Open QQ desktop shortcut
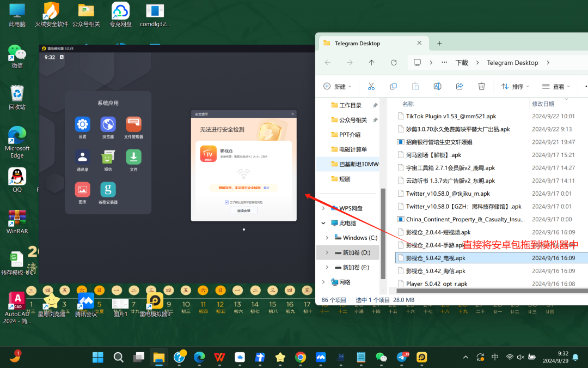588x368 pixels. 17,180
